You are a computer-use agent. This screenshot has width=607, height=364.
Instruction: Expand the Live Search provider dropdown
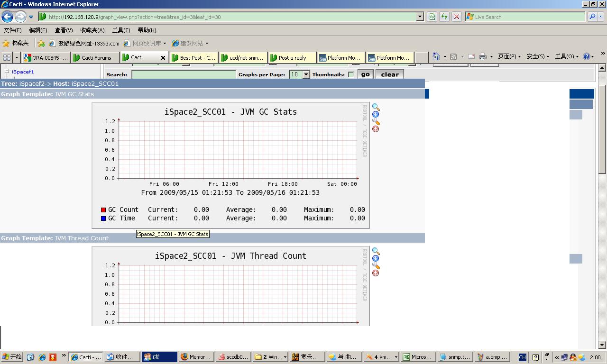pyautogui.click(x=601, y=17)
